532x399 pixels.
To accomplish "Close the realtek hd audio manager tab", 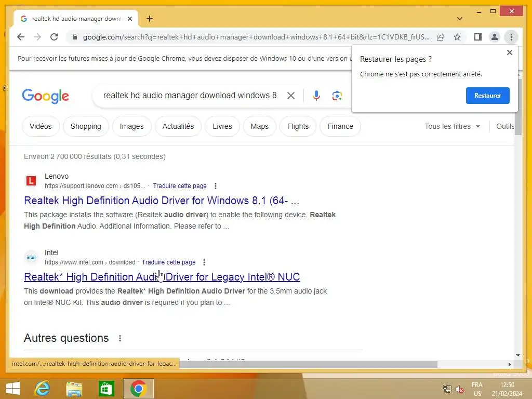I will click(x=129, y=19).
